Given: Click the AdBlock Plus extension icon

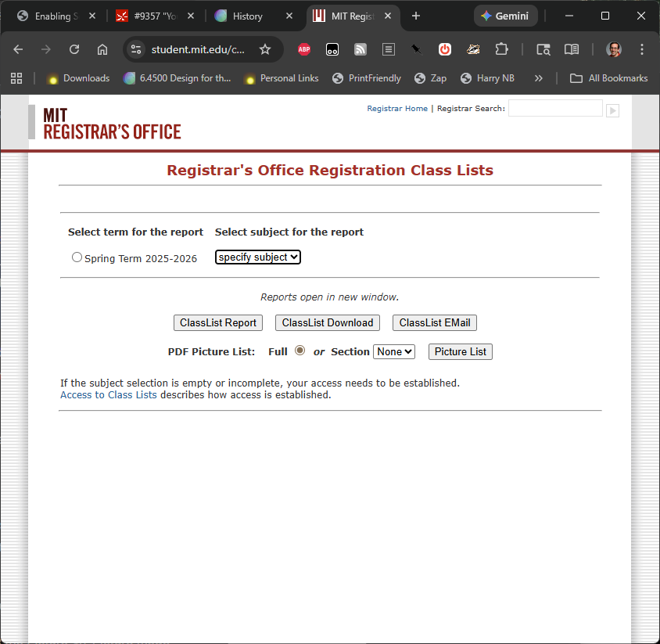Looking at the screenshot, I should point(304,49).
